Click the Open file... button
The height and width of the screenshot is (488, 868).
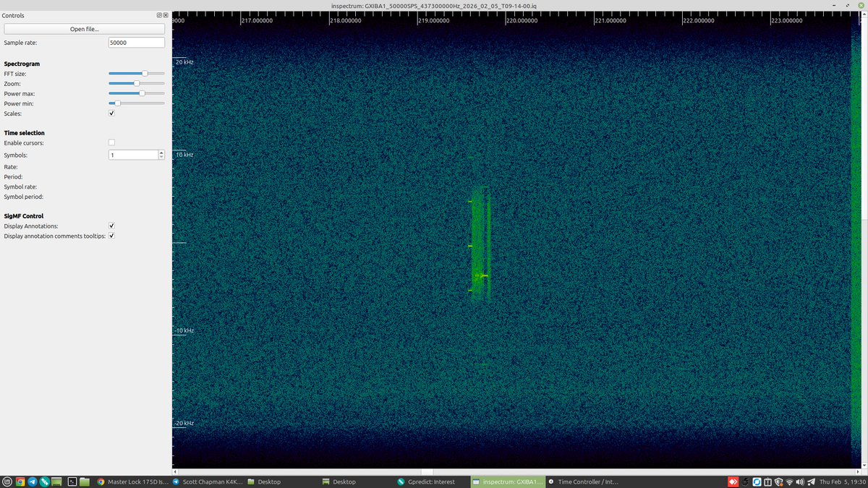[85, 29]
